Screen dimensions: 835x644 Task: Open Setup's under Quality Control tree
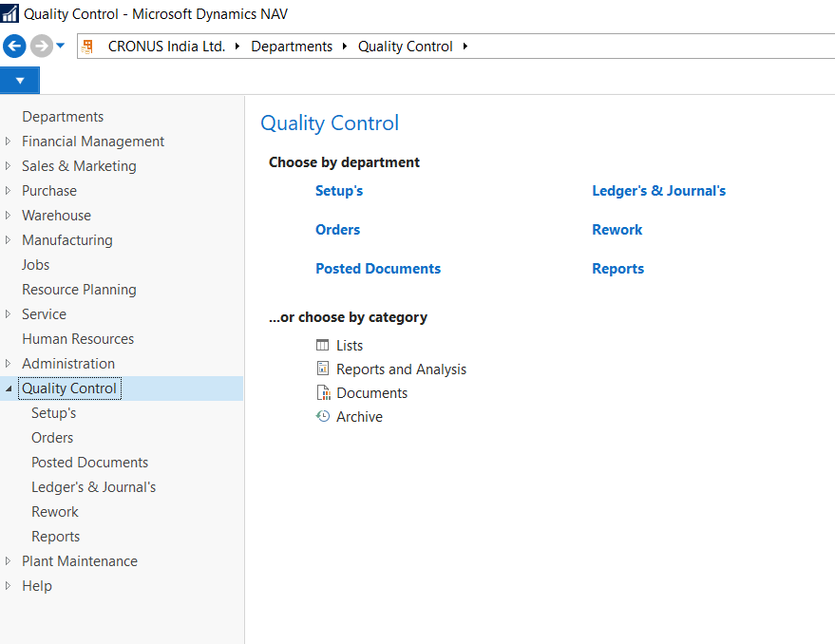54,413
